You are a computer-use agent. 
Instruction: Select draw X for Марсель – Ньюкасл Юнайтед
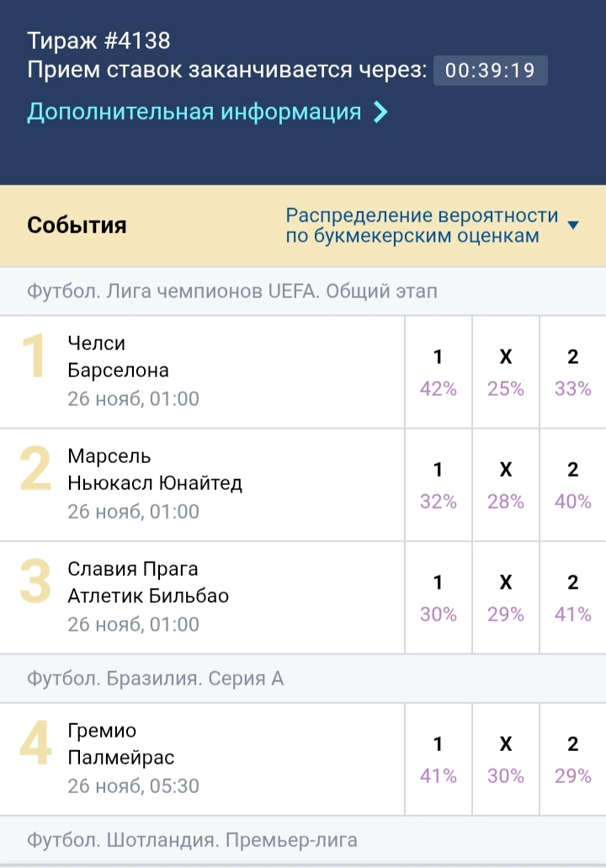[506, 485]
